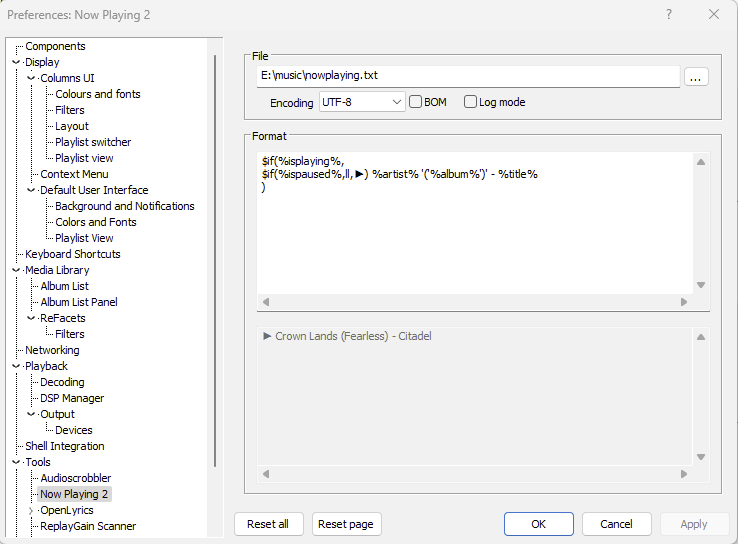738x544 pixels.
Task: Click the preferences tree vertical scrollbar
Action: pyautogui.click(x=215, y=261)
